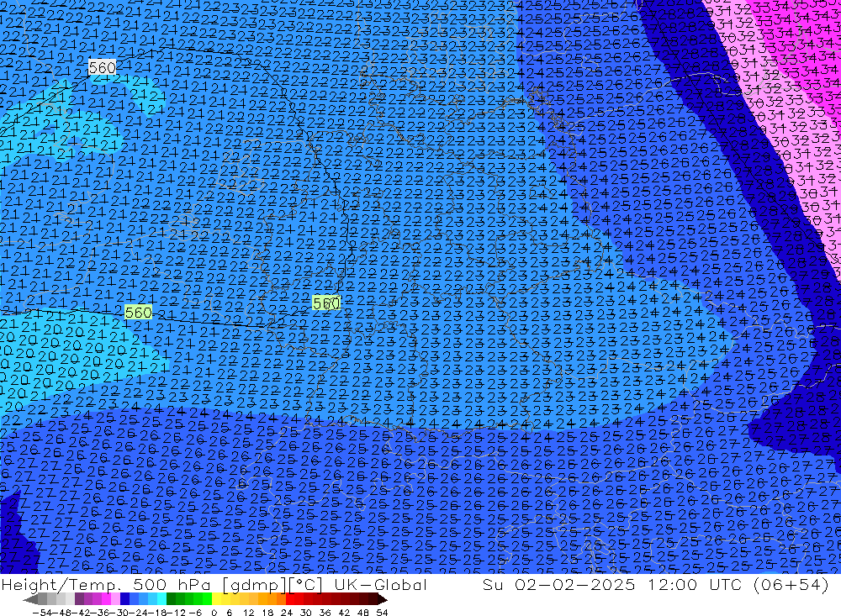This screenshot has width=841, height=616.
Task: Click the white 560 contour label
Action: point(102,67)
